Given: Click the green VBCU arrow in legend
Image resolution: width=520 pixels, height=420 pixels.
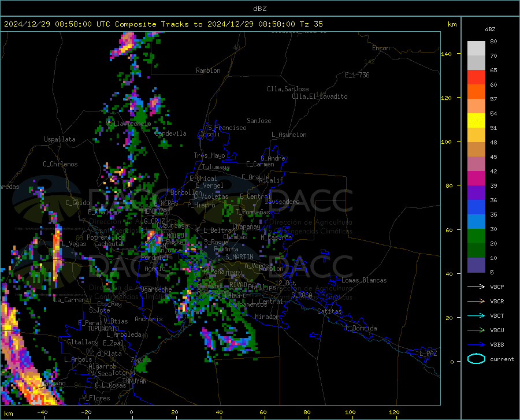Looking at the screenshot, I should (476, 330).
